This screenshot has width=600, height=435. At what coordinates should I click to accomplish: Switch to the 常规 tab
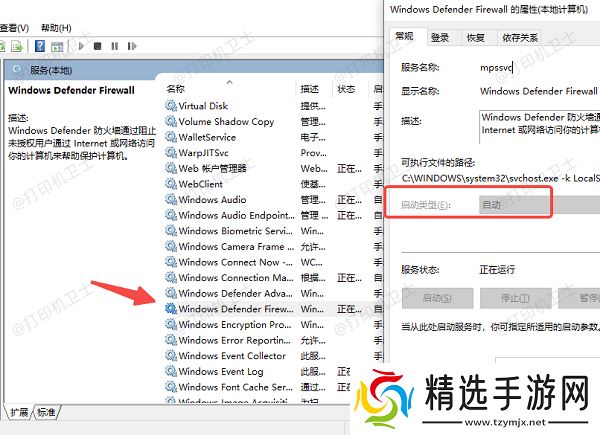(404, 37)
